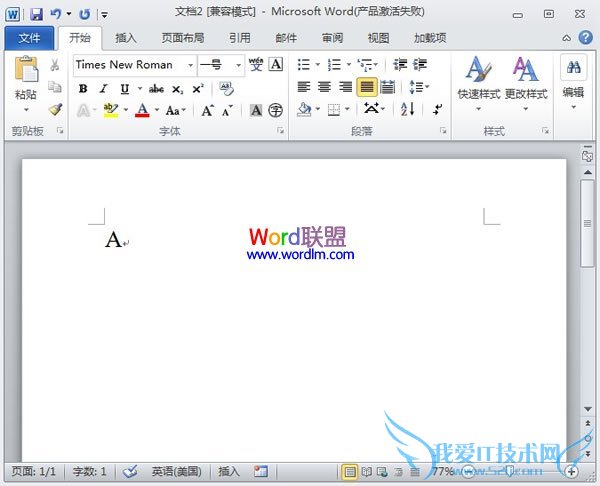Open Change Case Aa dropdown
The width and height of the screenshot is (600, 486).
click(x=175, y=111)
